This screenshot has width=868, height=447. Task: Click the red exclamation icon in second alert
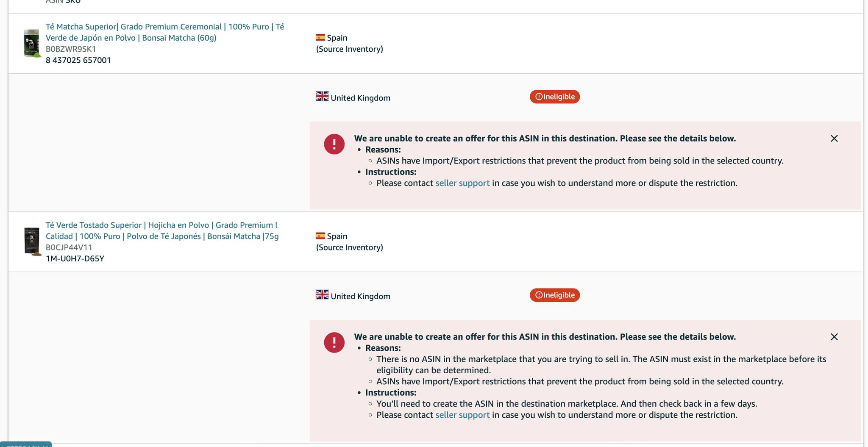pos(334,342)
